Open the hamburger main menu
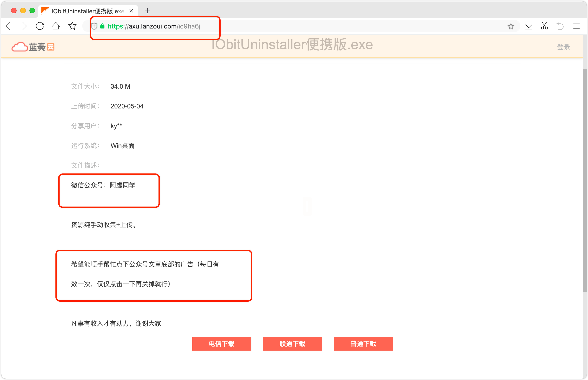Screen dimensions: 588x380 tap(576, 26)
